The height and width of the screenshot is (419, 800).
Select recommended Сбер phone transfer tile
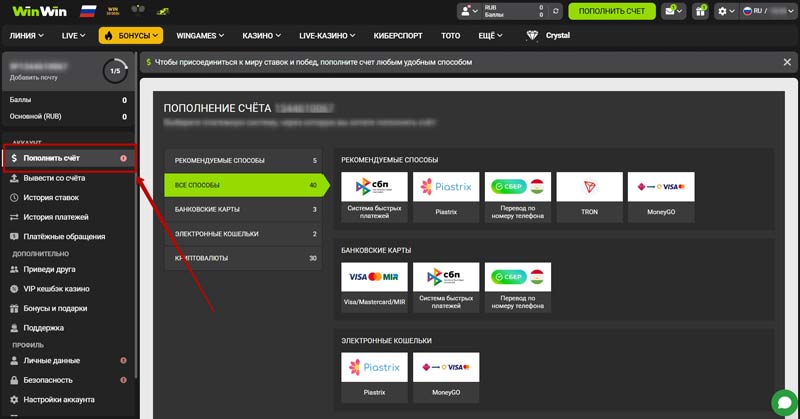pyautogui.click(x=517, y=196)
